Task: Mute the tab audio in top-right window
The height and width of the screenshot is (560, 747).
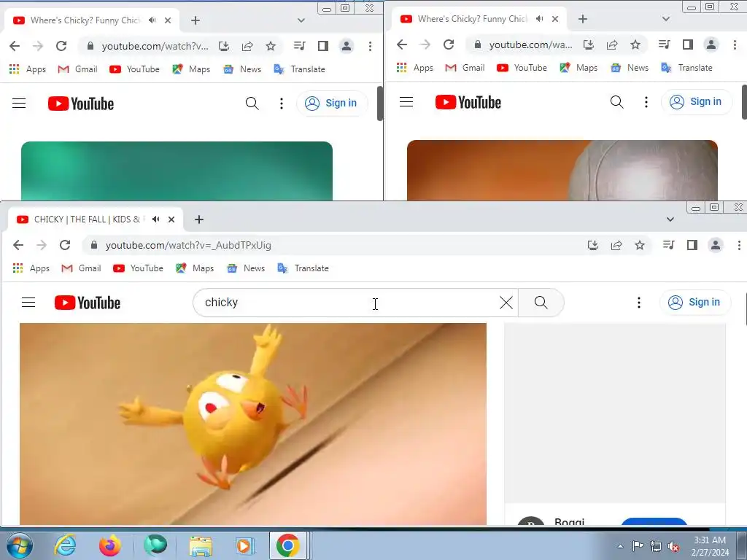Action: click(x=539, y=19)
